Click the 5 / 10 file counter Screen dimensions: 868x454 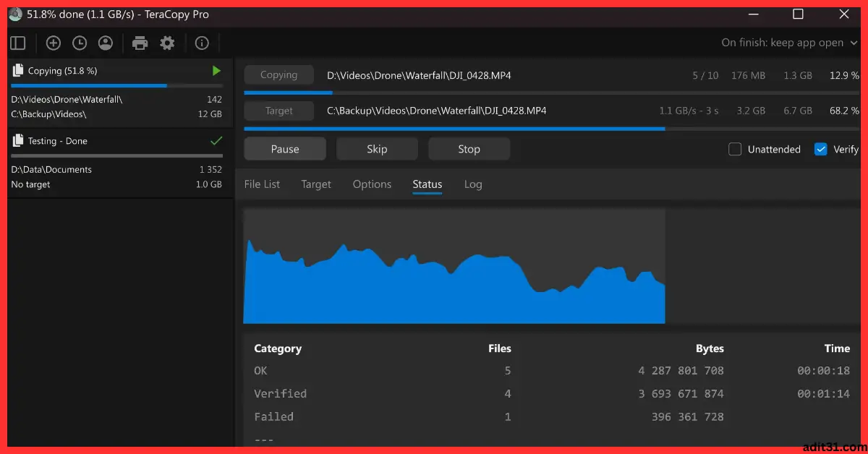(705, 75)
